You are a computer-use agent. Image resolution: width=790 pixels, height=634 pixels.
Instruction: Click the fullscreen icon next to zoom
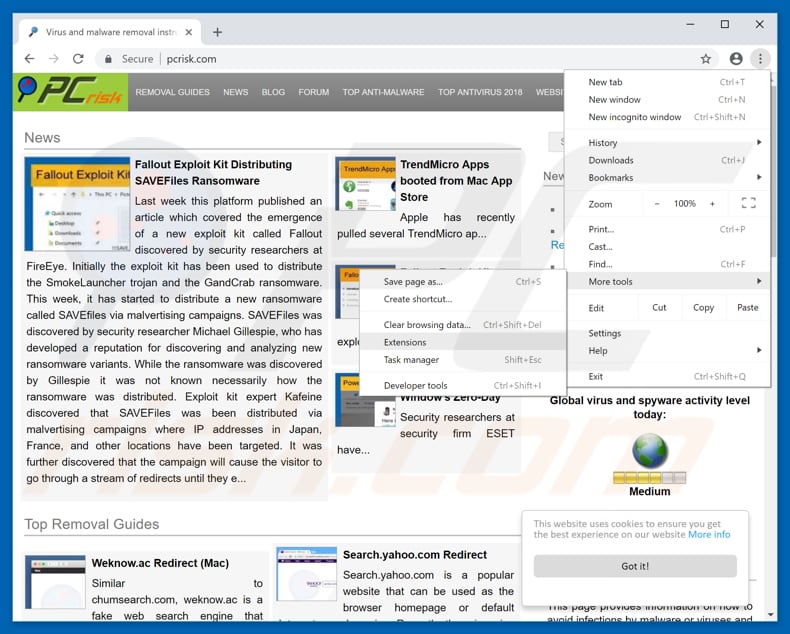click(x=748, y=204)
